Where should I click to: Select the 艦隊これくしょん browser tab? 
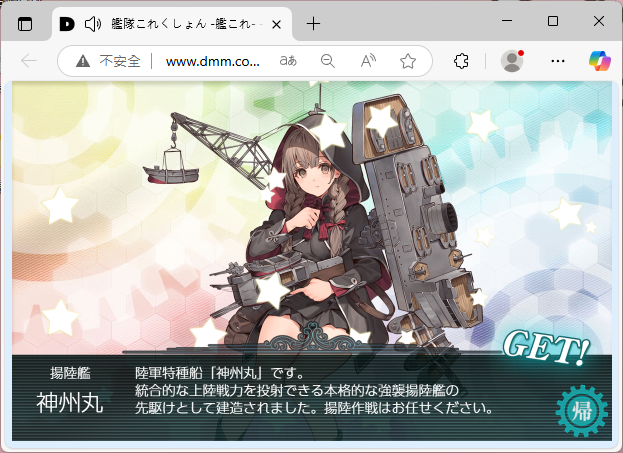[x=172, y=24]
